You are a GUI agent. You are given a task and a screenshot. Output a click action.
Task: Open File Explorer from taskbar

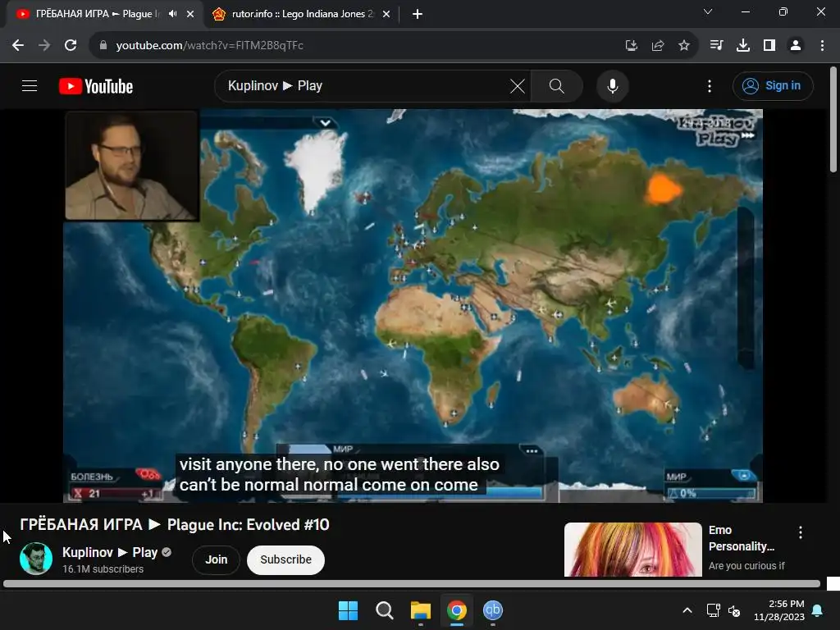point(421,610)
